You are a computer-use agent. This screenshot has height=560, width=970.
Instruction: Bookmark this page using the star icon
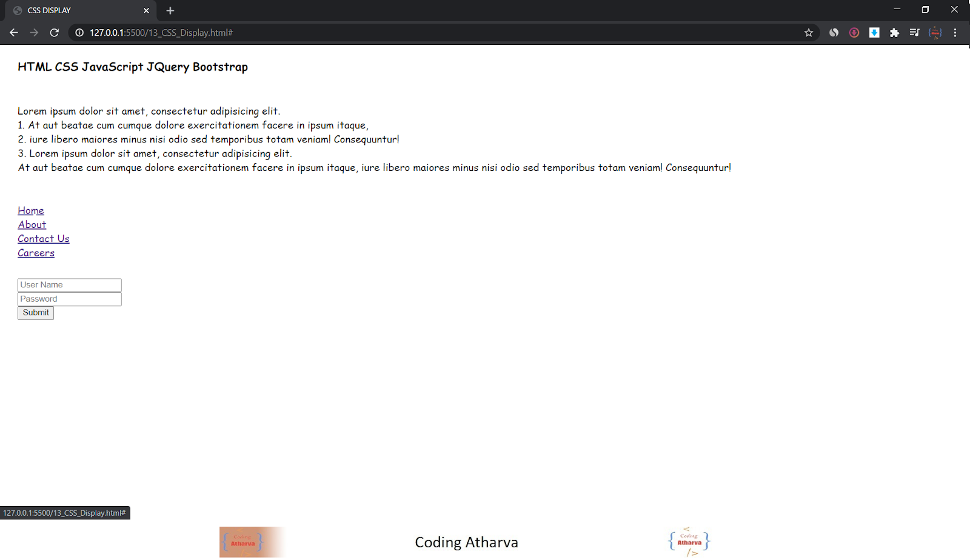coord(808,32)
